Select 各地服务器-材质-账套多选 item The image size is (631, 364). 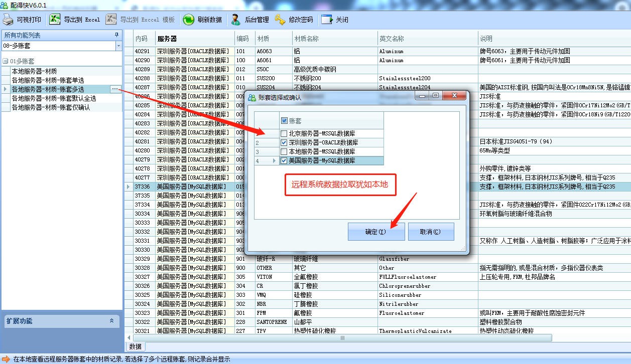click(x=48, y=89)
